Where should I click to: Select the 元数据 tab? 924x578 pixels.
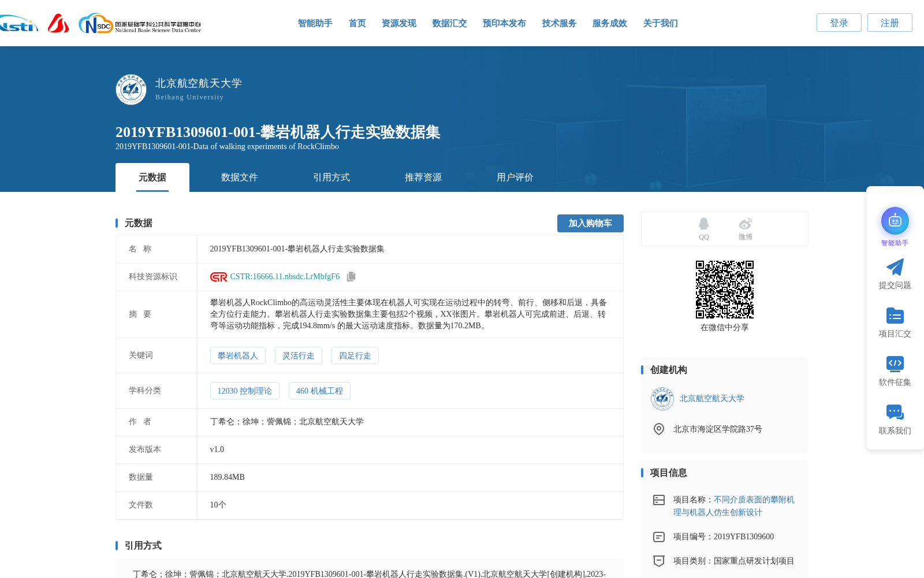pos(152,177)
